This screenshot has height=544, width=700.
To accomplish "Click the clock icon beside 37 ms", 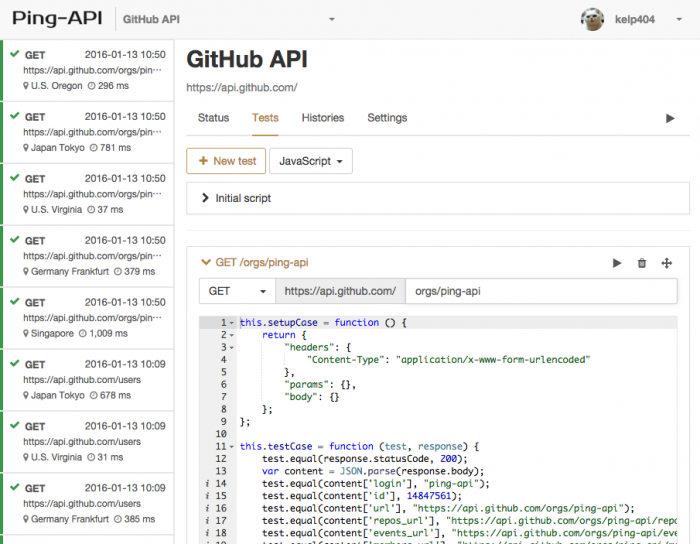I will click(91, 209).
